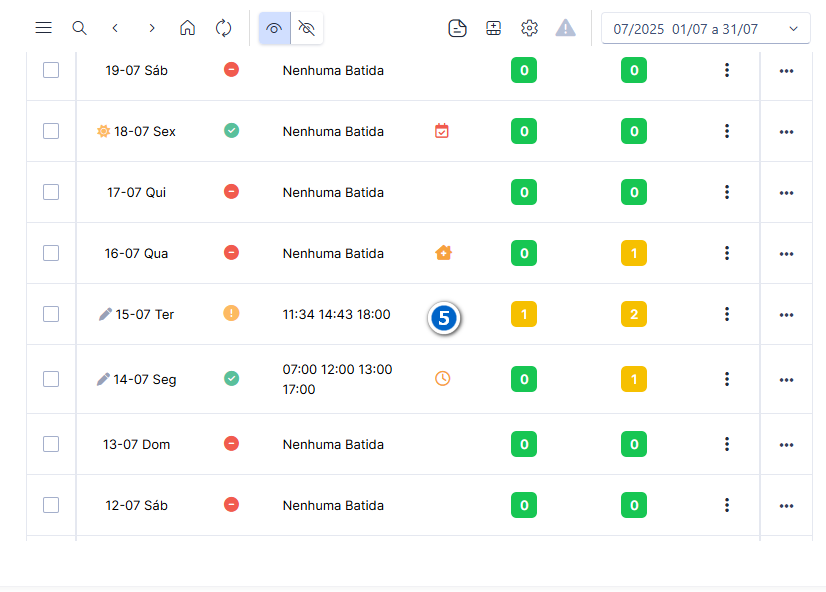The height and width of the screenshot is (592, 826).
Task: Click the pencil edit icon on 14-07 Seg
Action: click(103, 379)
